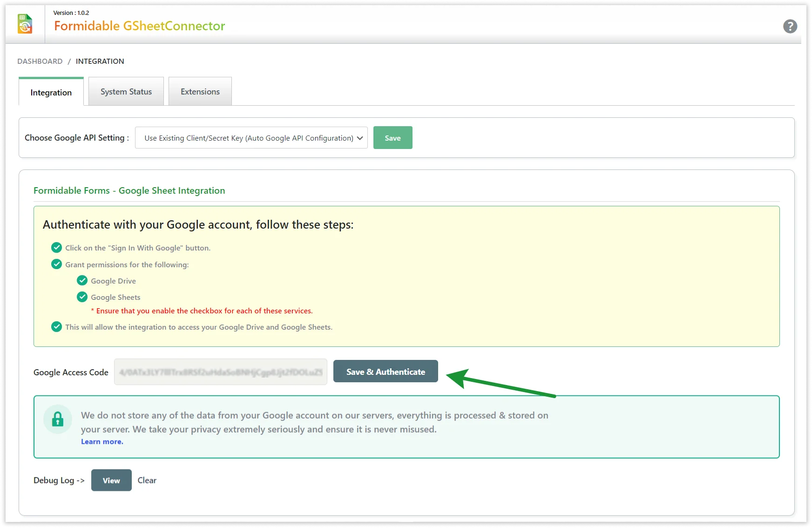
Task: Open the Extensions tab
Action: tap(200, 92)
